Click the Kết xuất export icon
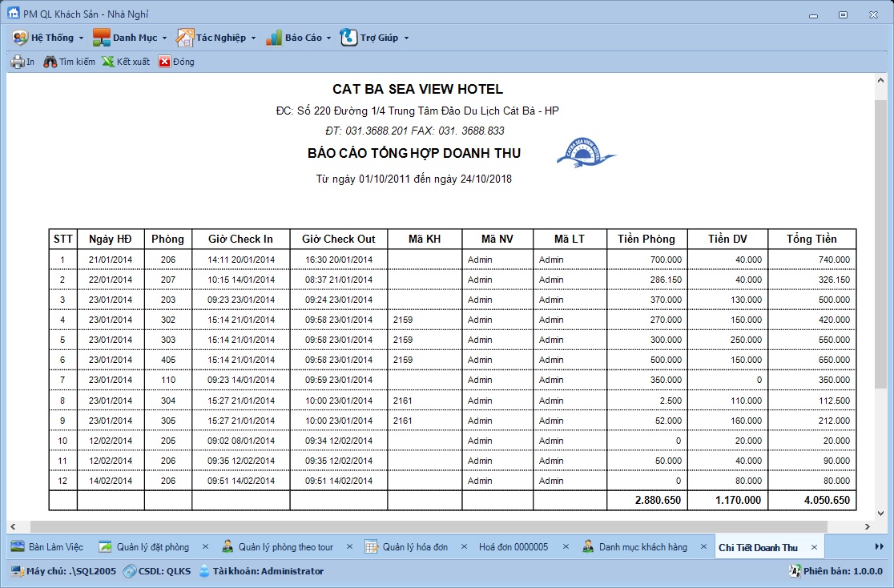 point(108,62)
